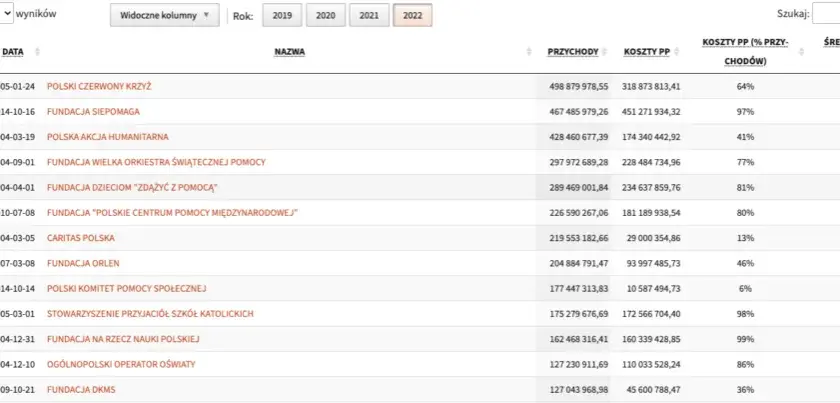Open results-per-page wyników select box

coord(6,14)
